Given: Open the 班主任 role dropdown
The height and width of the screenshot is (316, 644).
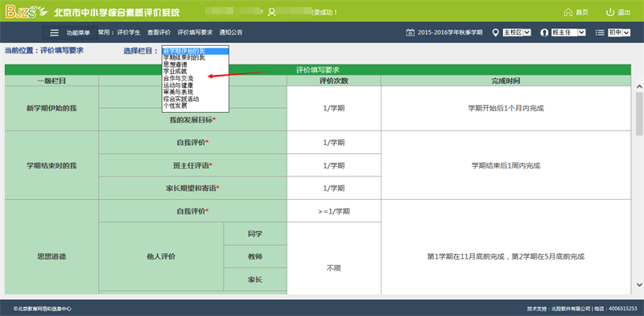Looking at the screenshot, I should point(568,32).
